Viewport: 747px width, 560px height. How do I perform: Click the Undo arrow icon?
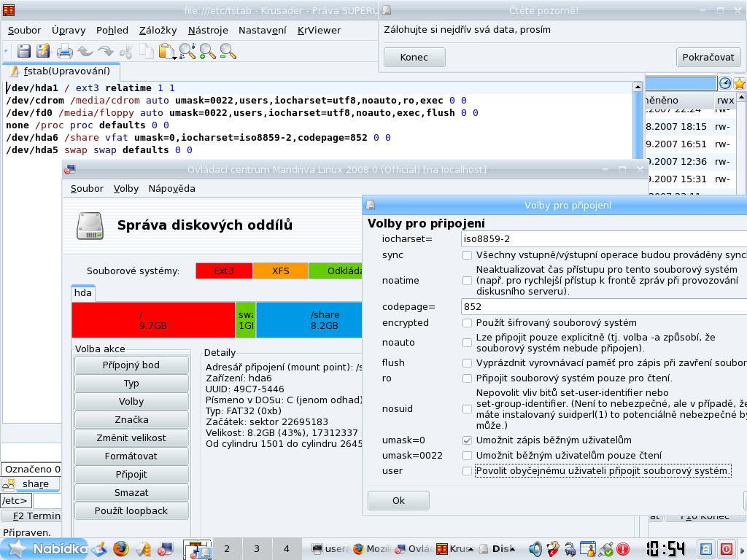pyautogui.click(x=85, y=51)
